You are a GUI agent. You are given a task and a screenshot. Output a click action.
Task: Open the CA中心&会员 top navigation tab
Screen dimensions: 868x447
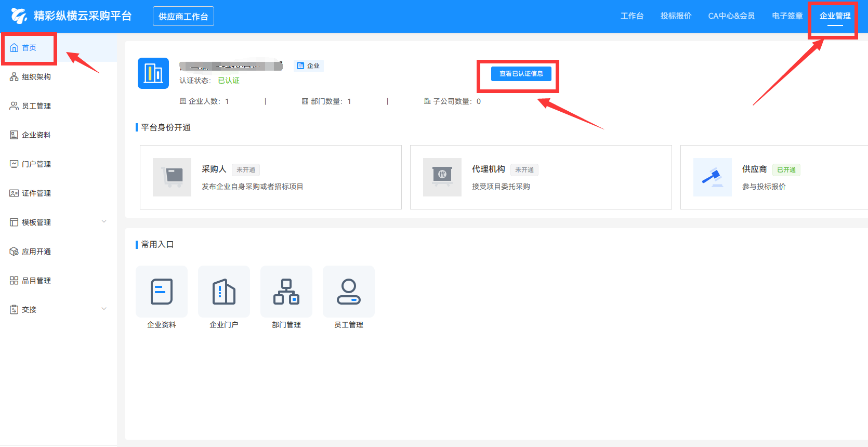tap(732, 16)
